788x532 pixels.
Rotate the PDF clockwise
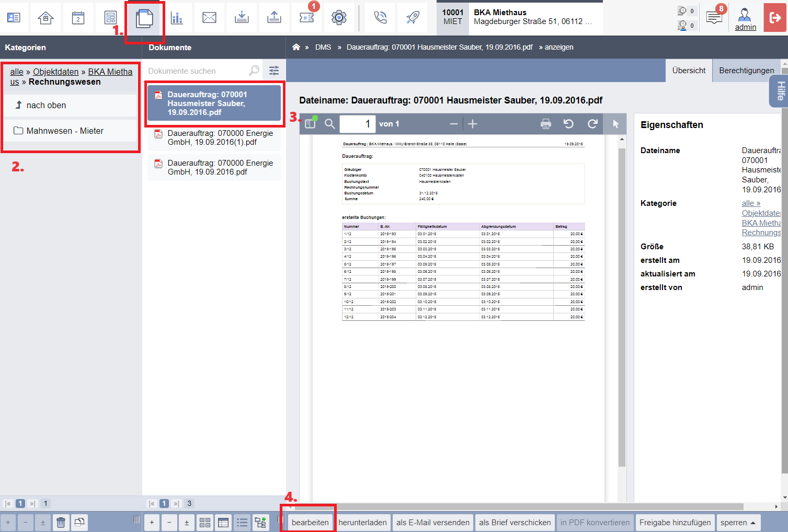click(592, 124)
